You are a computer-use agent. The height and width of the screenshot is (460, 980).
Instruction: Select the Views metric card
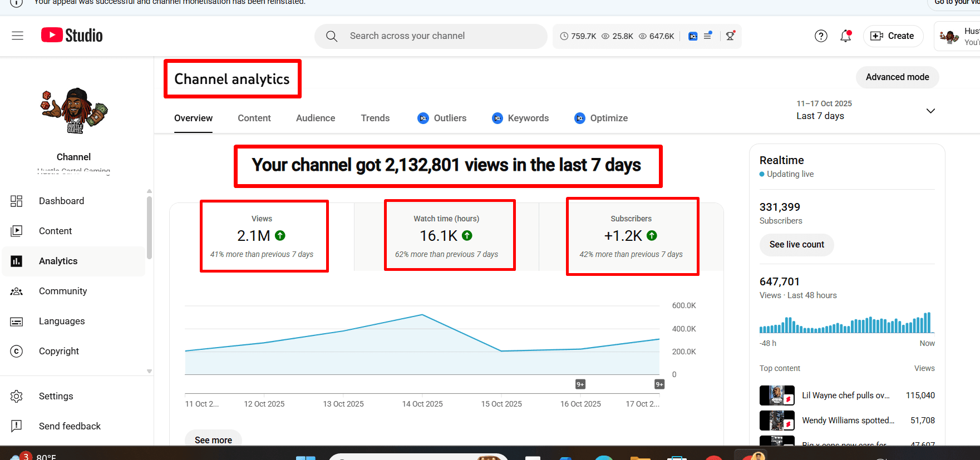tap(262, 237)
